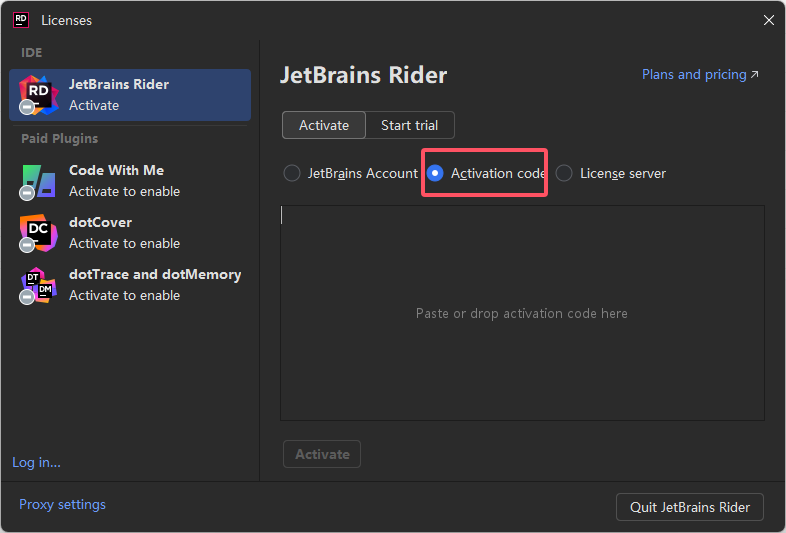
Task: Select dotCover in Paid Plugins
Action: coord(130,233)
